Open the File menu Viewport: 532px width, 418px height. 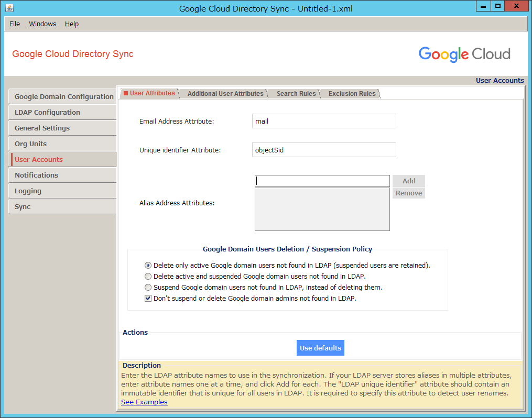15,24
